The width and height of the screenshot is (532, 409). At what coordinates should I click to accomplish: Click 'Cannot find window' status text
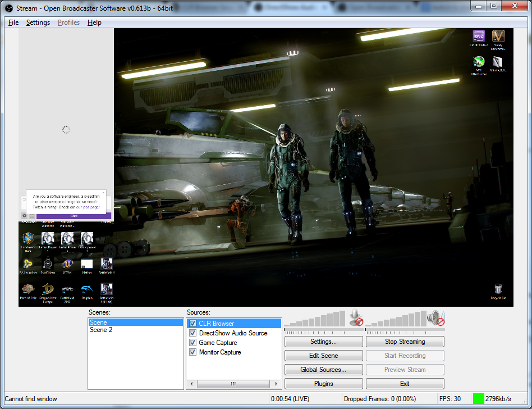(31, 399)
